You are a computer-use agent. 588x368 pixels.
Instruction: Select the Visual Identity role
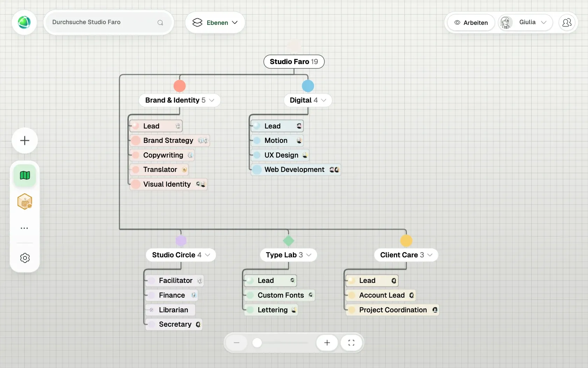pyautogui.click(x=168, y=184)
